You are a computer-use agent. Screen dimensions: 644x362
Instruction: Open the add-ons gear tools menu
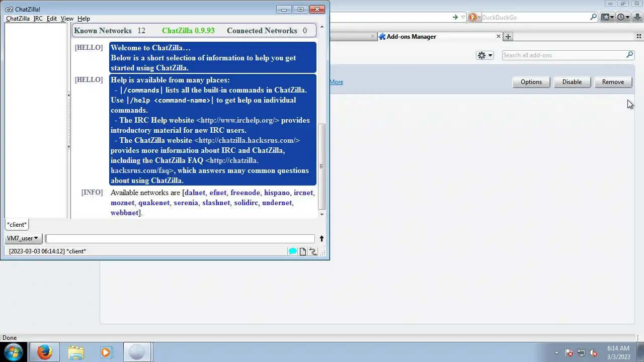point(485,55)
